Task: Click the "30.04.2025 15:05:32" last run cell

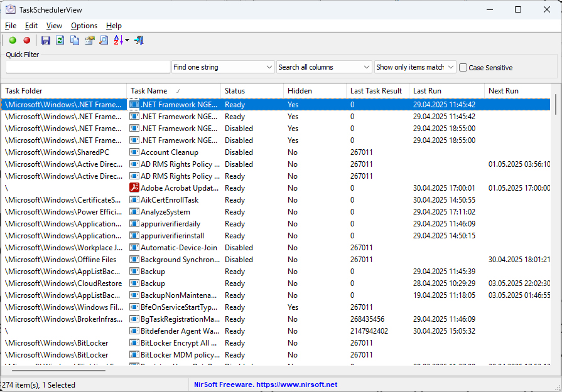Action: tap(444, 331)
